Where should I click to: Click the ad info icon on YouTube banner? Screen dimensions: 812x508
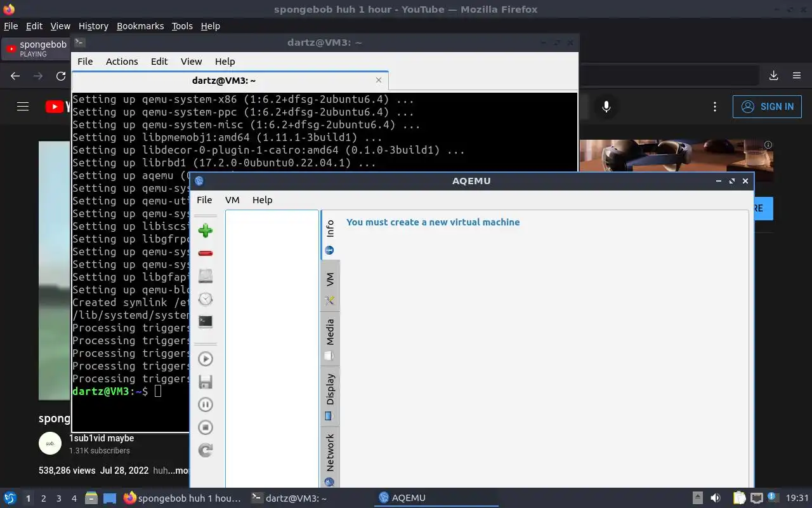point(768,145)
